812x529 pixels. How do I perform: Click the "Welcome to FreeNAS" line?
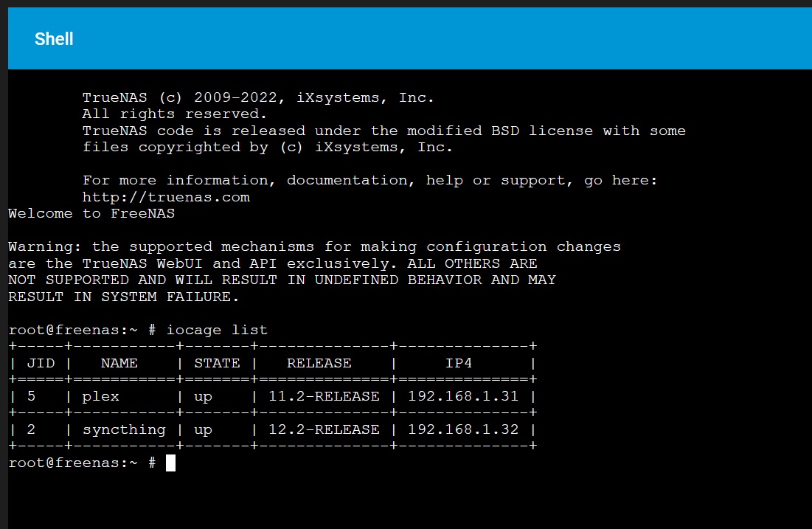click(x=91, y=214)
